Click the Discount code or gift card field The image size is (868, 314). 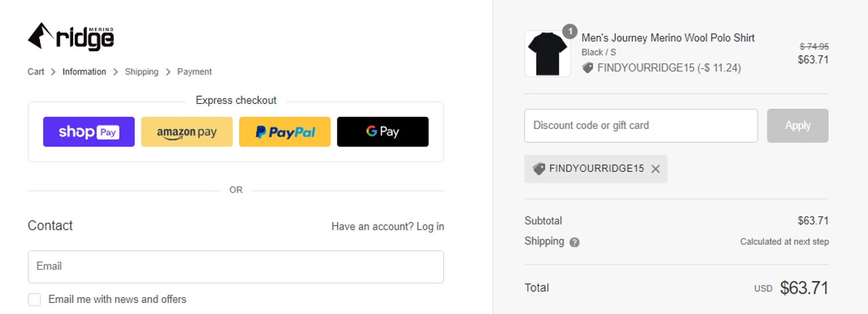click(x=641, y=125)
